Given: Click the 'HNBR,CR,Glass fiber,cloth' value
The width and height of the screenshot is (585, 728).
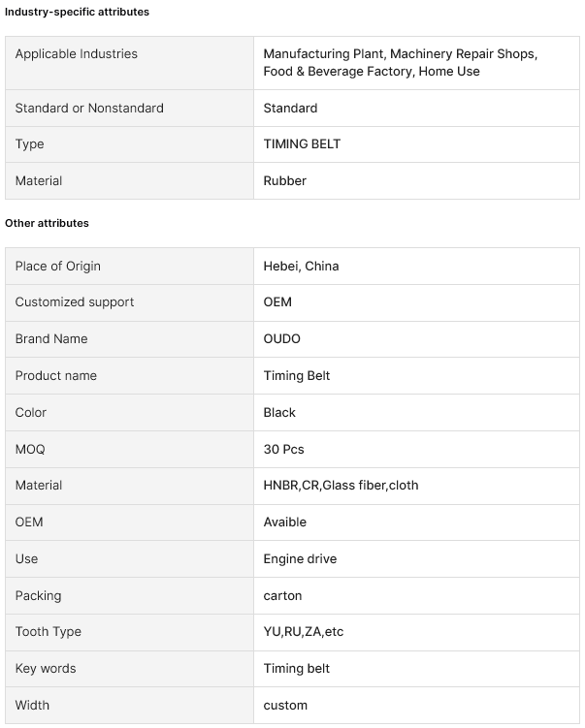Looking at the screenshot, I should click(341, 486).
